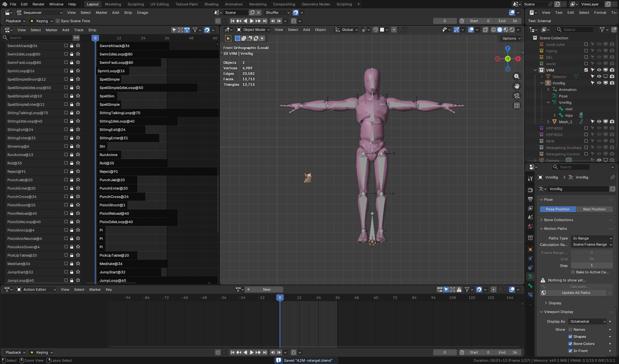Image resolution: width=619 pixels, height=364 pixels.
Task: Toggle the In Front checkbox
Action: [x=570, y=351]
